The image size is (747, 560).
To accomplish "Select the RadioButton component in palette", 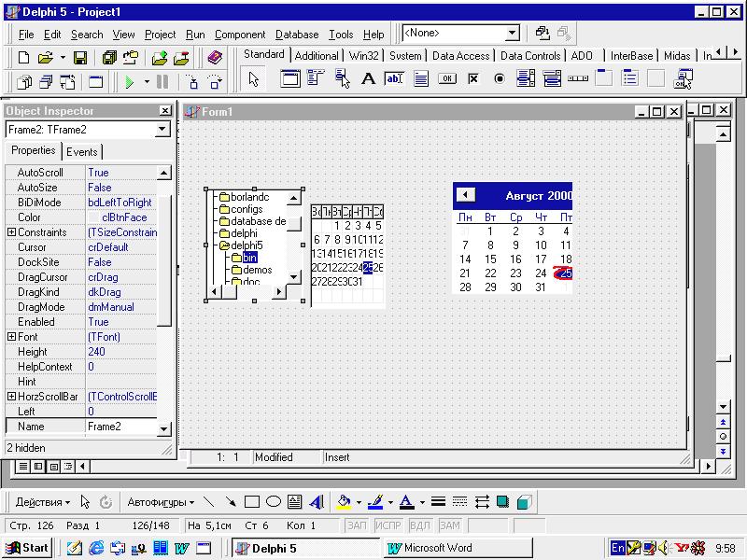I will [x=500, y=78].
